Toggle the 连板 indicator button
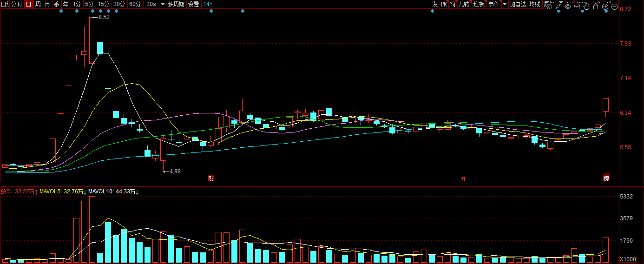The width and height of the screenshot is (644, 264). point(479,4)
